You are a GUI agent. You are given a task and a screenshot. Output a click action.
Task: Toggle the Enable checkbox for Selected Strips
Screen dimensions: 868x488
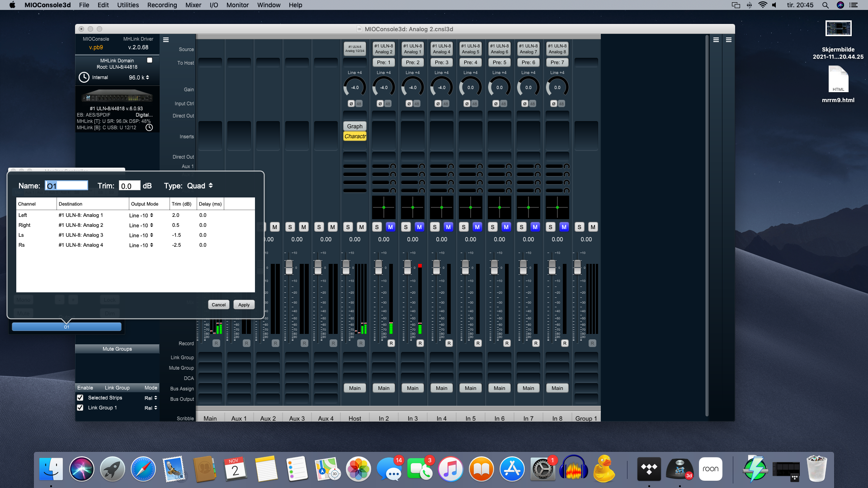click(x=80, y=398)
